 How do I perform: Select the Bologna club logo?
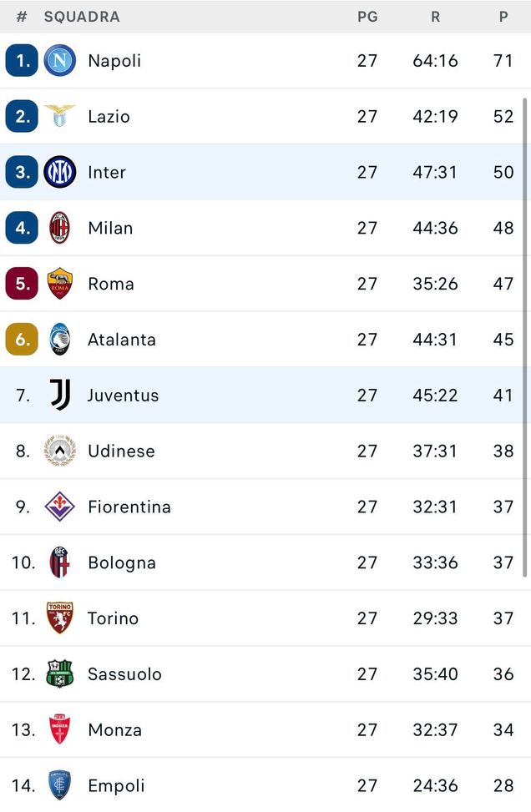point(58,562)
